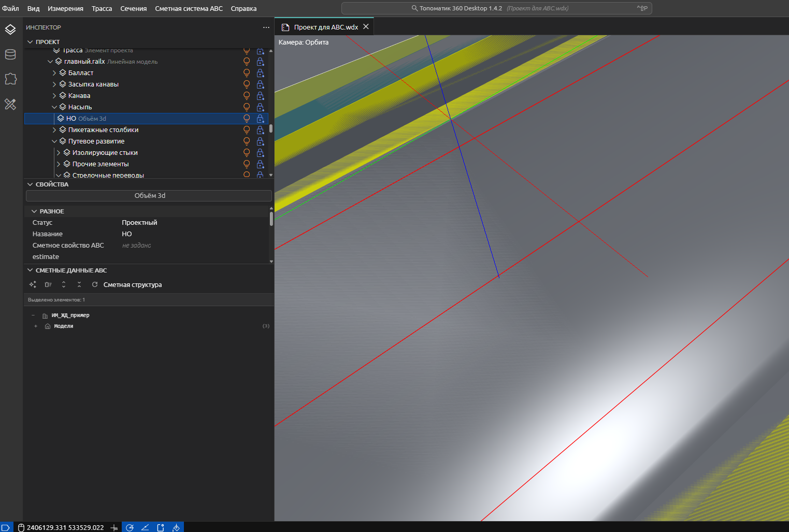Toggle visibility bulb for Путевое развитие
Screen dimensions: 789x532
(x=247, y=141)
